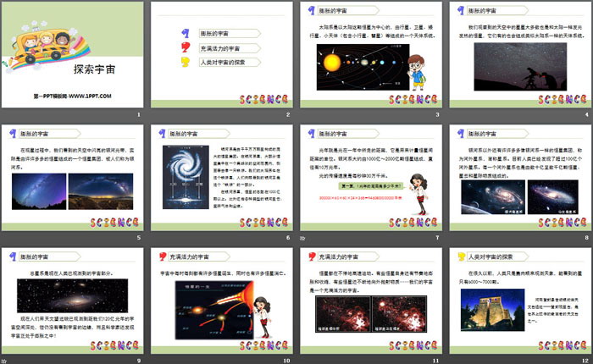Click the 探索宇宙 title text on slide 1

tap(94, 69)
